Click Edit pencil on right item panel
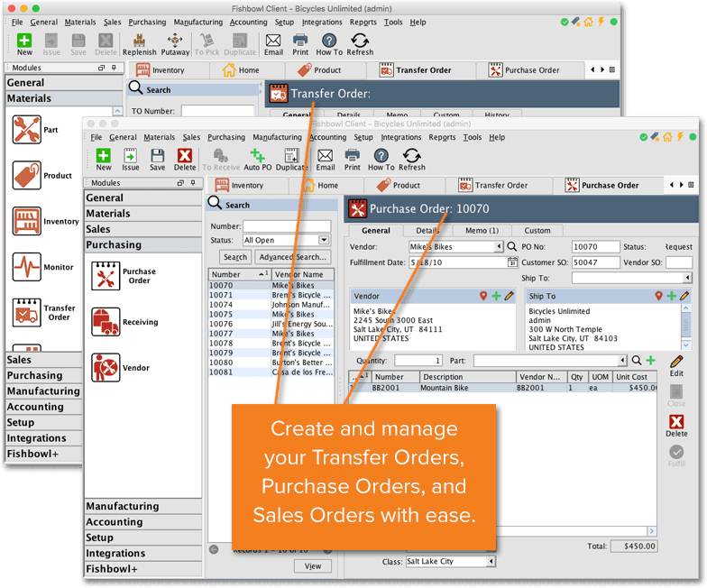 676,366
